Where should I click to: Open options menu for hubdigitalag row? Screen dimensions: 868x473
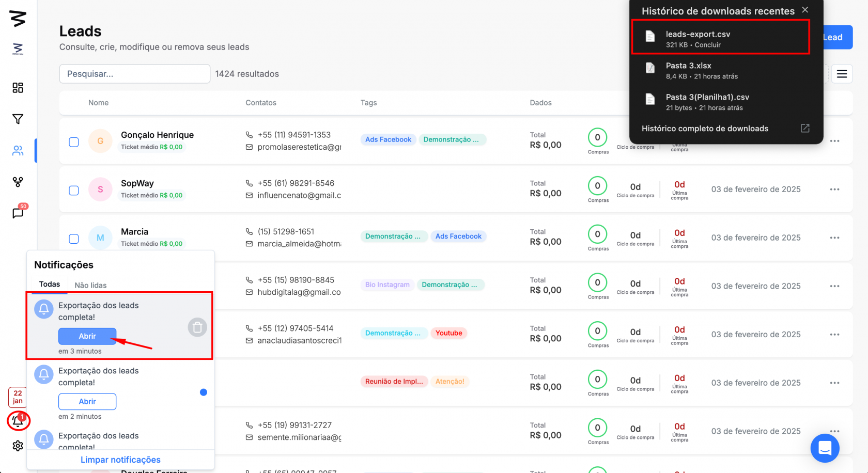(834, 286)
